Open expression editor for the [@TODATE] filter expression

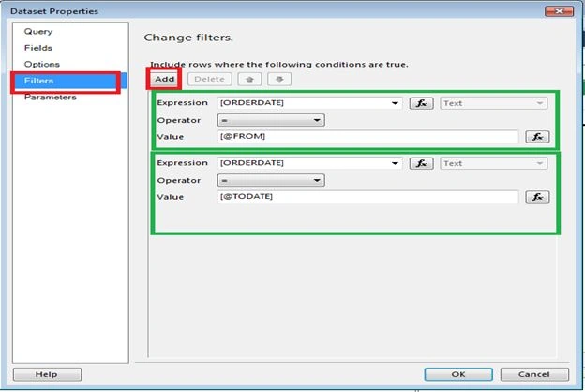(421, 163)
